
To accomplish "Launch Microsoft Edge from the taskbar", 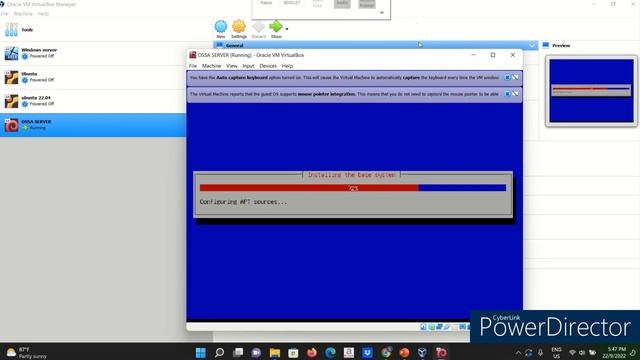I will click(330, 353).
